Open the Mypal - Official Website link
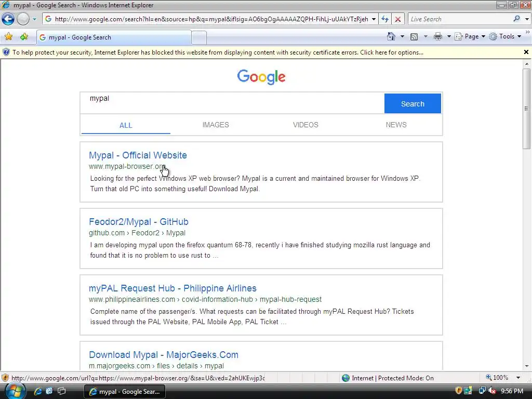Image resolution: width=532 pixels, height=399 pixels. [x=138, y=155]
